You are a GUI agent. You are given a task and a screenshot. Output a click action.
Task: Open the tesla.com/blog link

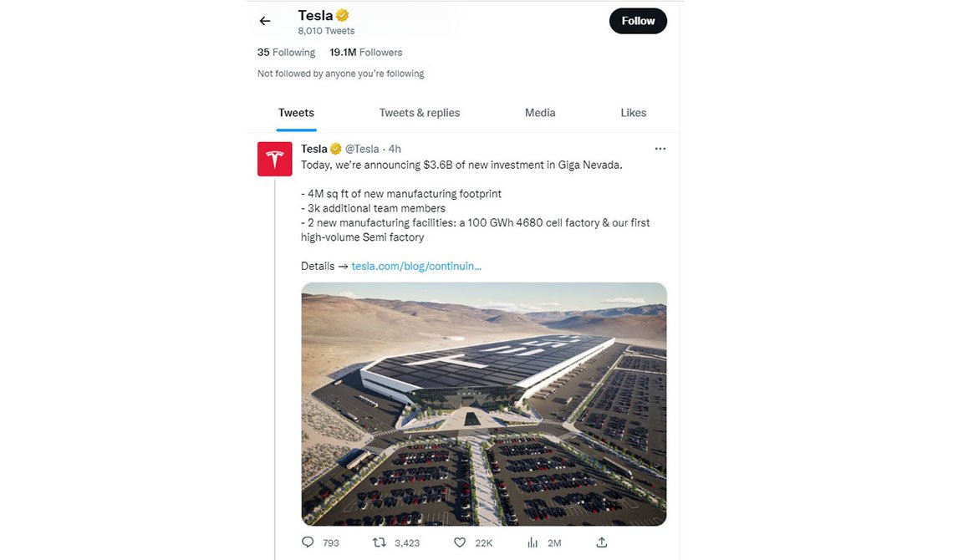tap(416, 266)
